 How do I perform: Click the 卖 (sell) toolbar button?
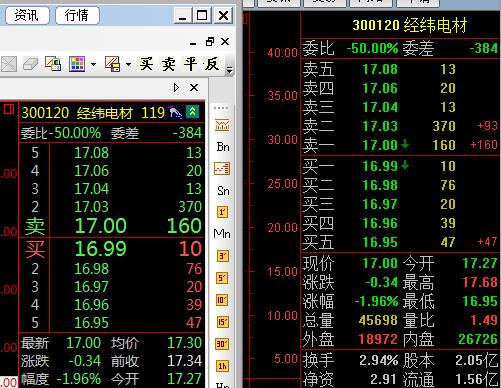[x=168, y=64]
